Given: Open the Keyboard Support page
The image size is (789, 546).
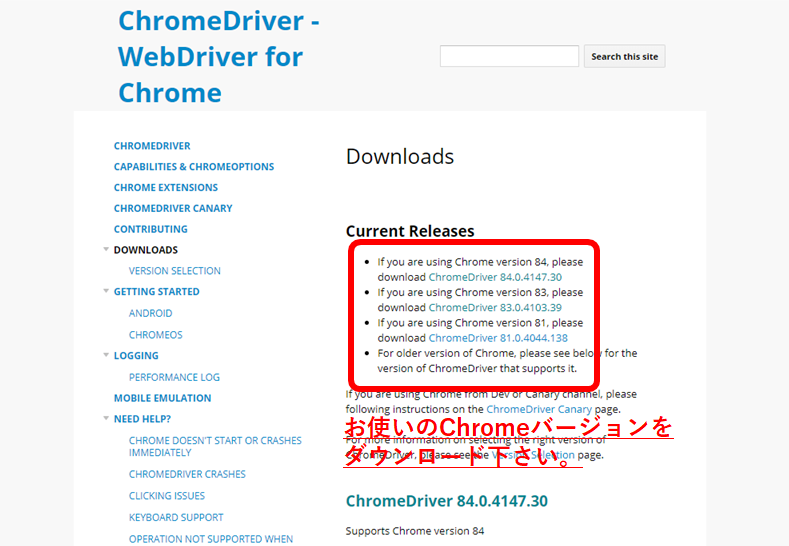Looking at the screenshot, I should (x=176, y=518).
